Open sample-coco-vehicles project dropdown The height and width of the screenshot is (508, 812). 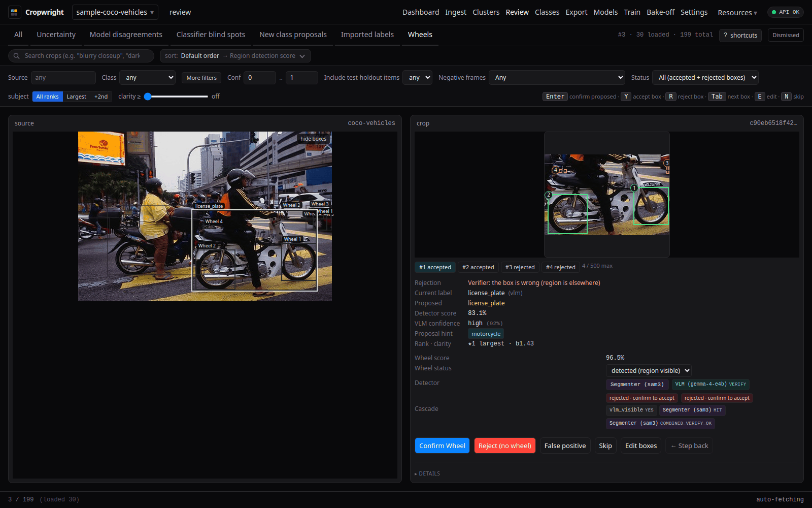115,12
